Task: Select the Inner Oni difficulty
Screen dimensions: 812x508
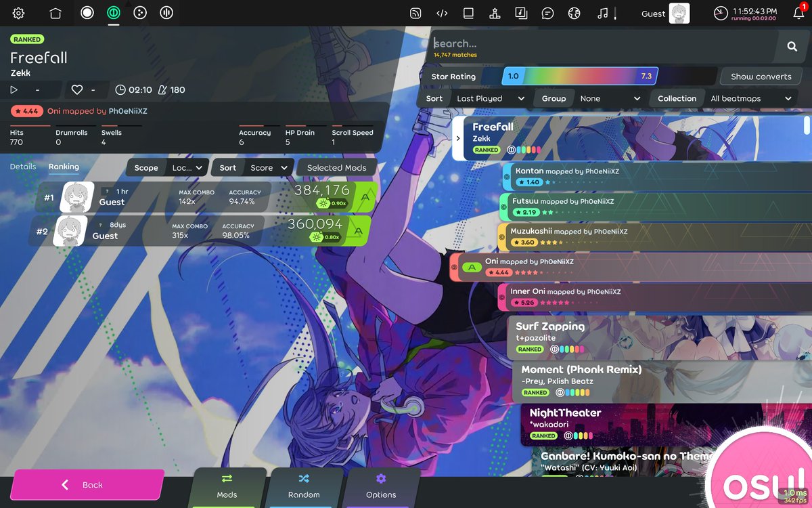Action: pos(654,297)
